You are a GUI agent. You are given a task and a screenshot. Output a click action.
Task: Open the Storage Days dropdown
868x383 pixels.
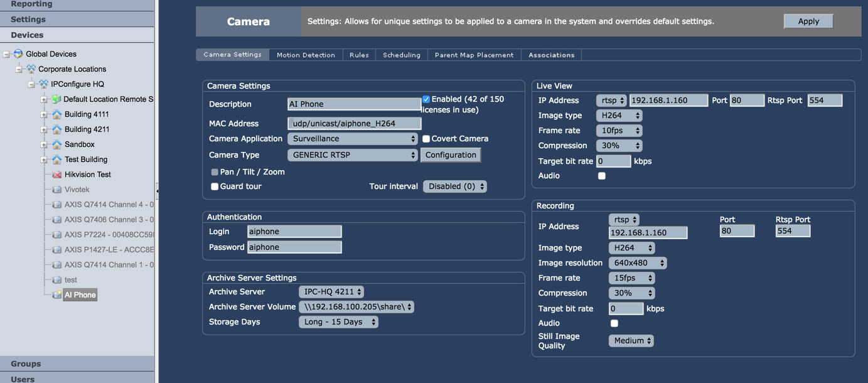click(339, 322)
